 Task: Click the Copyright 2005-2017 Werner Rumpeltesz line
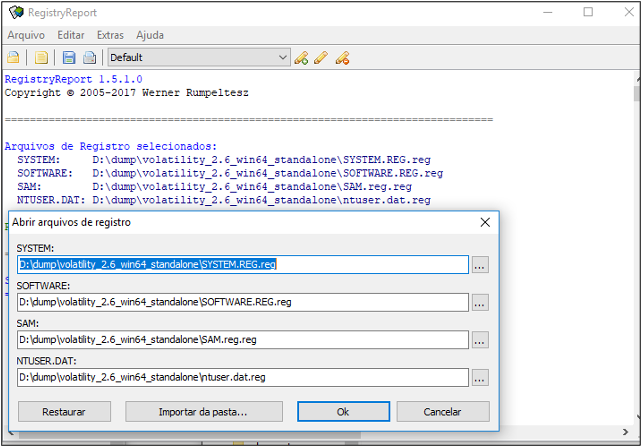127,93
